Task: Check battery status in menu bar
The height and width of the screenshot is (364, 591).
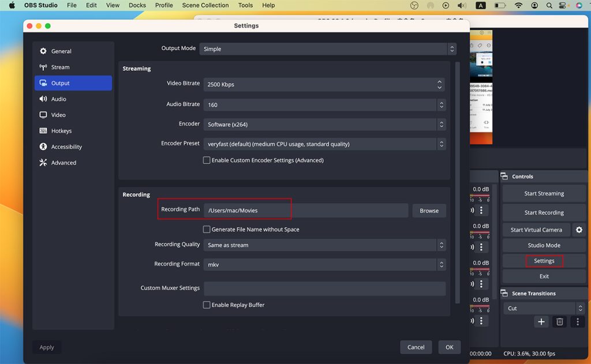Action: point(500,5)
